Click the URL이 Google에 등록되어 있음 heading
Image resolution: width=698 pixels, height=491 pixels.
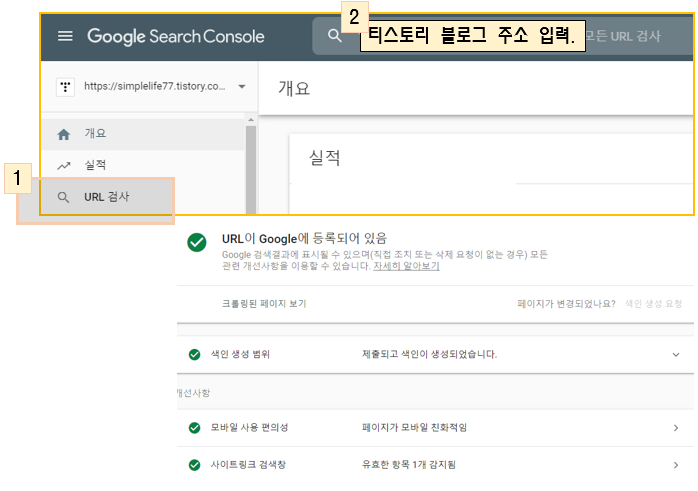(304, 239)
